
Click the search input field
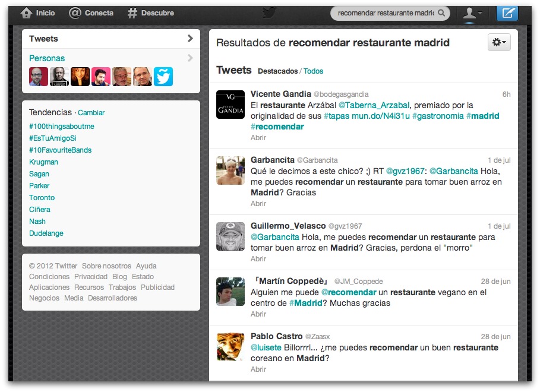385,13
